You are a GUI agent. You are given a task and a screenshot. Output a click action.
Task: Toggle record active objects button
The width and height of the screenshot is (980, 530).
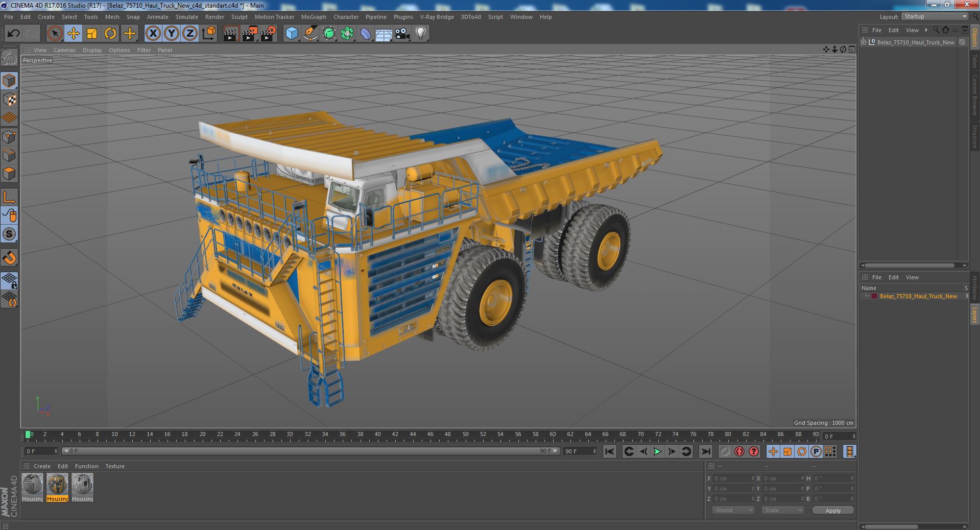[x=725, y=451]
